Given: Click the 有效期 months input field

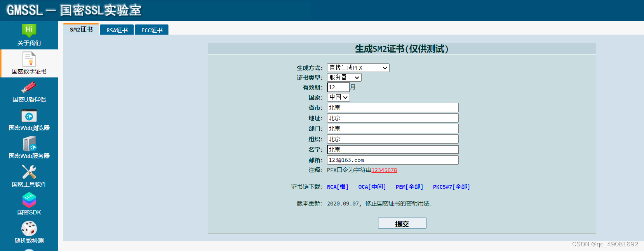Looking at the screenshot, I should 338,87.
